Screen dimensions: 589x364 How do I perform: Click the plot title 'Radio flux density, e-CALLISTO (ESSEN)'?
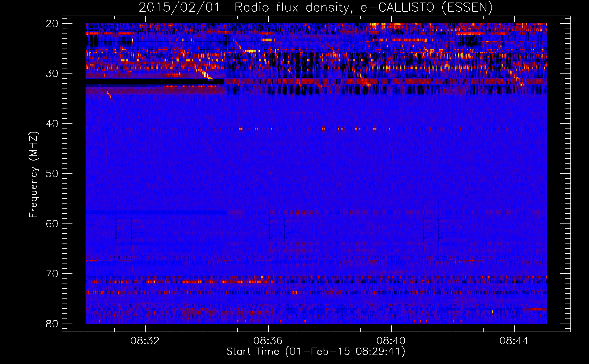click(363, 7)
